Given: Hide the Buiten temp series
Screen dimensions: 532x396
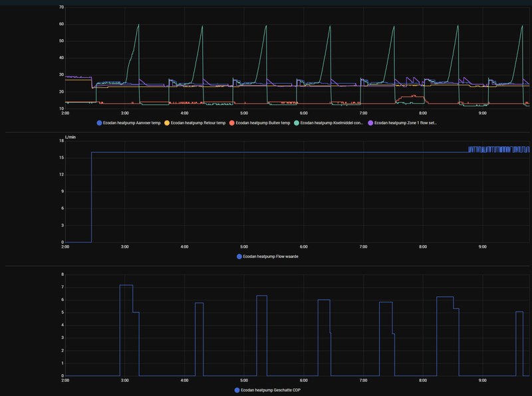Looking at the screenshot, I should [259, 123].
